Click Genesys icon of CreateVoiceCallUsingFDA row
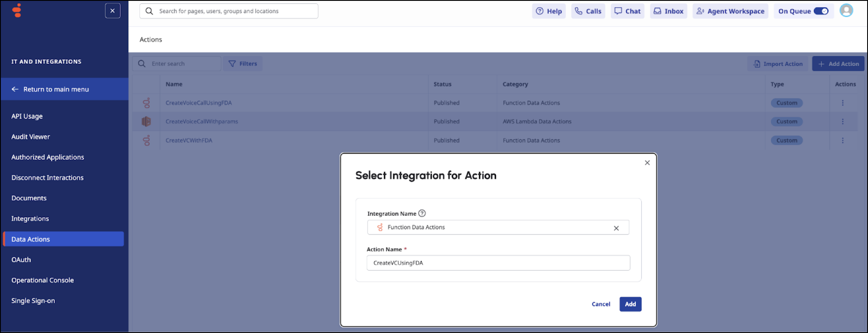This screenshot has width=868, height=333. (146, 103)
